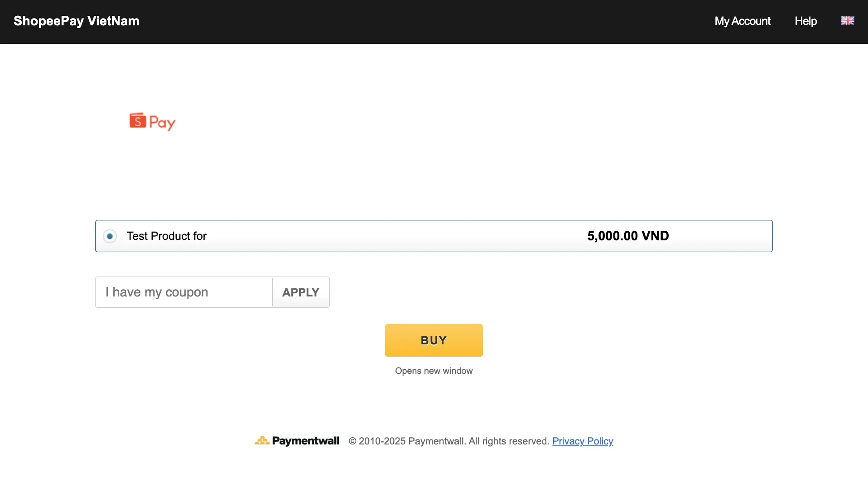
Task: Click the red "Pay" logo text
Action: pyautogui.click(x=162, y=123)
